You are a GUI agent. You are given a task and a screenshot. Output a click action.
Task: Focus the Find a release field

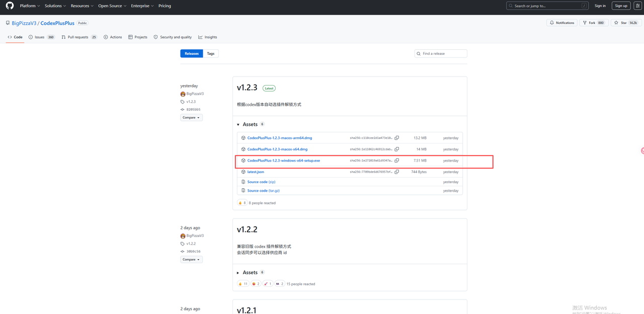(441, 53)
